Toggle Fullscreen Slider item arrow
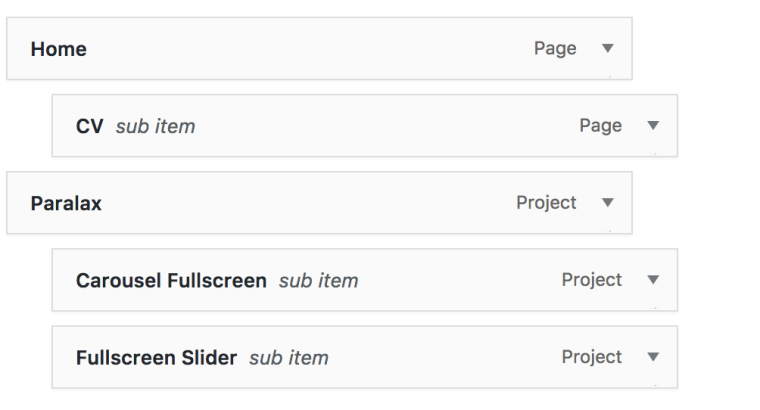 (x=653, y=357)
